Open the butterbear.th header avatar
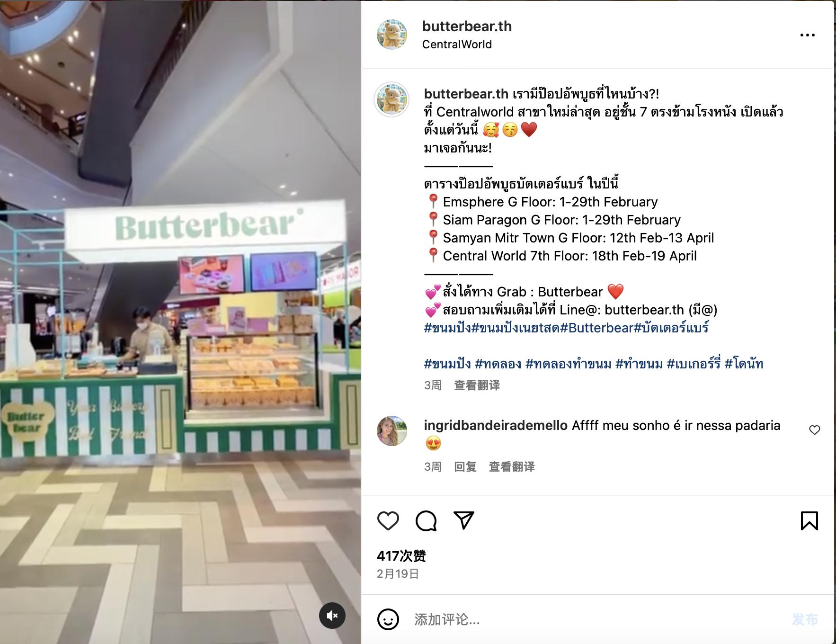 pos(392,35)
